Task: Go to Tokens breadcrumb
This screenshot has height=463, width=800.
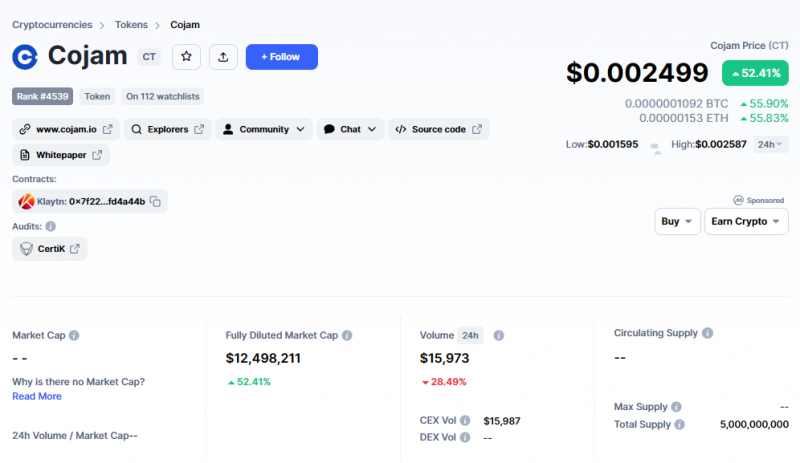Action: tap(131, 25)
